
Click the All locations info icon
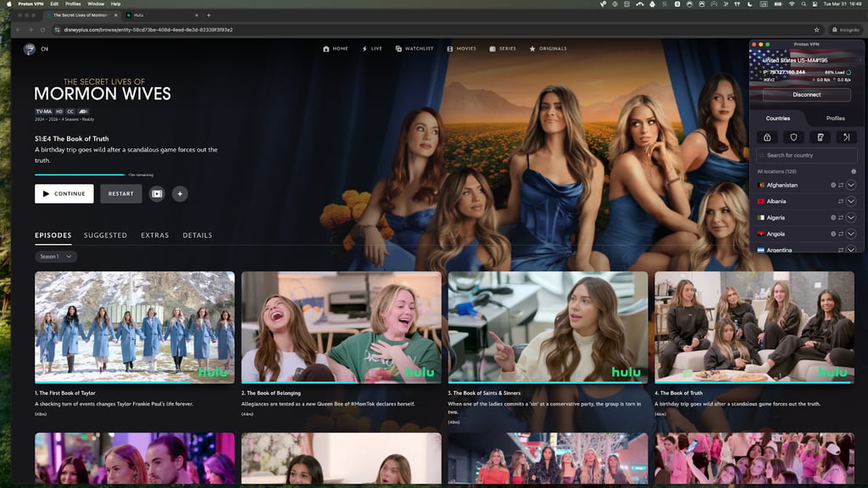pyautogui.click(x=854, y=171)
